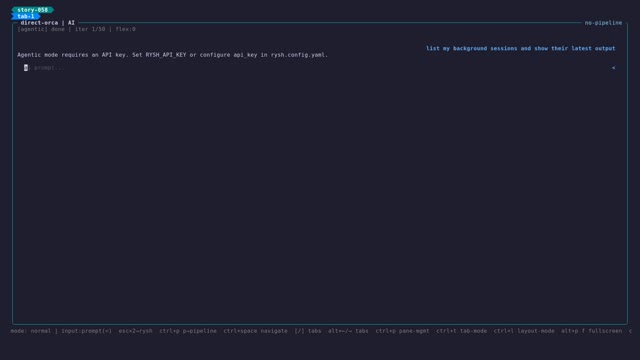
Task: Click the agentic done iter 1/50 status line
Action: (x=77, y=29)
